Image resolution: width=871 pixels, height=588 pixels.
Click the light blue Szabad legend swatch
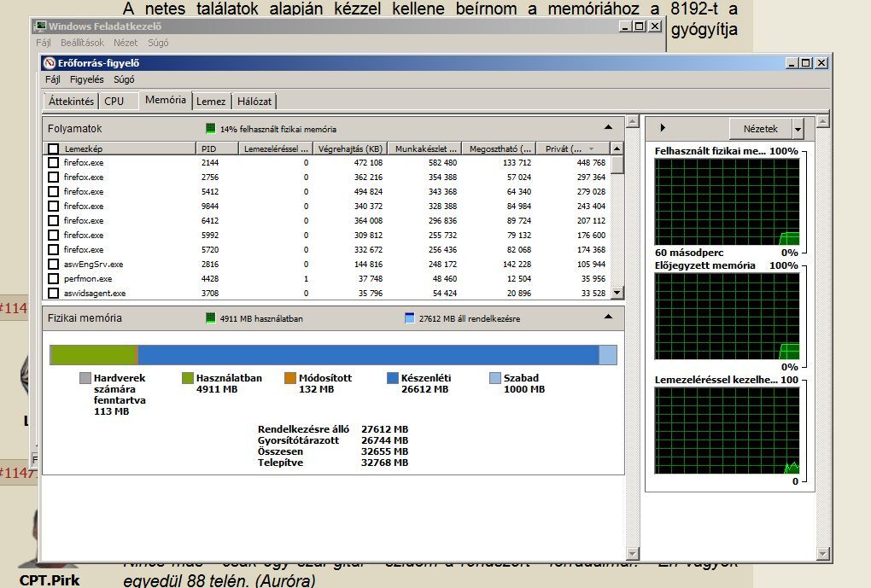[495, 378]
